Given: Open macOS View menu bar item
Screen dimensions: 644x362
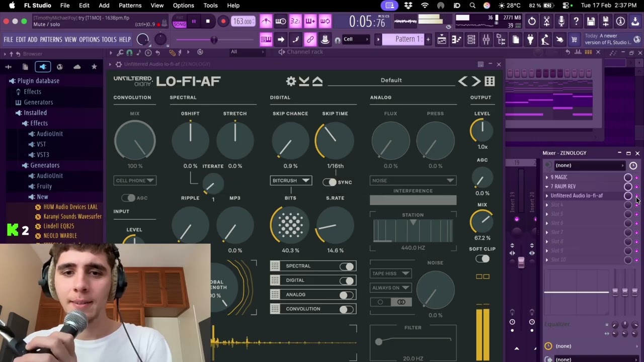Looking at the screenshot, I should [157, 6].
